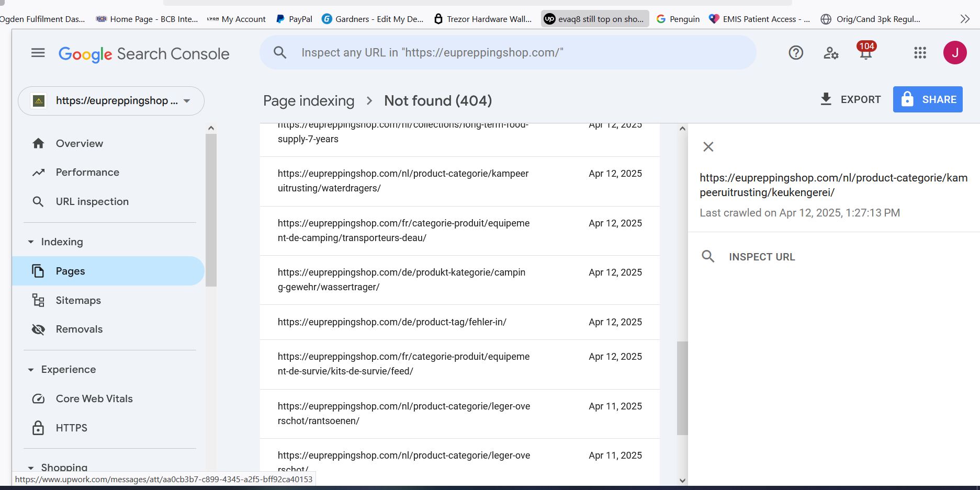Open the Google apps grid

[920, 53]
